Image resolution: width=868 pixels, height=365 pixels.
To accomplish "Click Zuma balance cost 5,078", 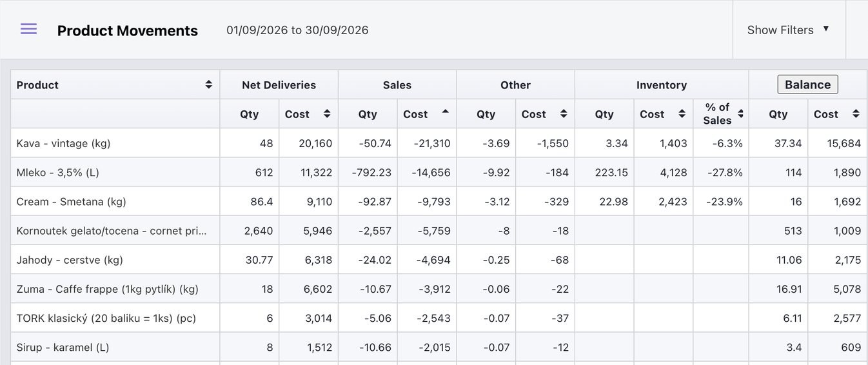I will pos(847,289).
